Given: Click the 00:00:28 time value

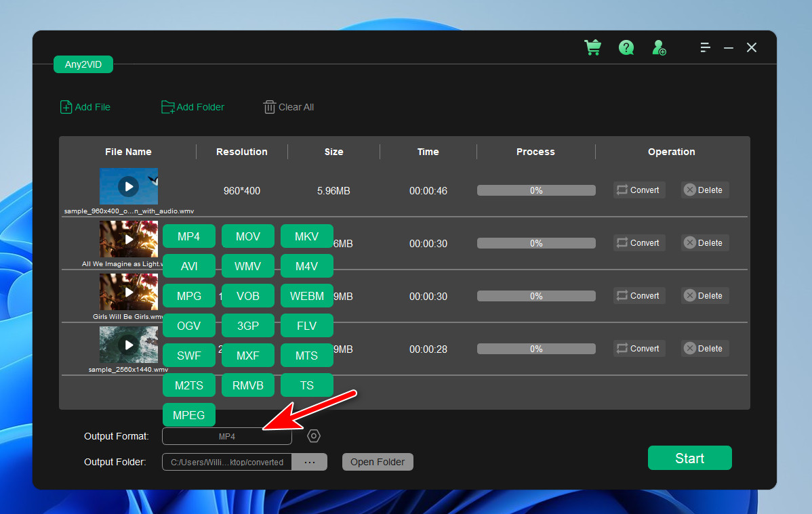Looking at the screenshot, I should (428, 349).
